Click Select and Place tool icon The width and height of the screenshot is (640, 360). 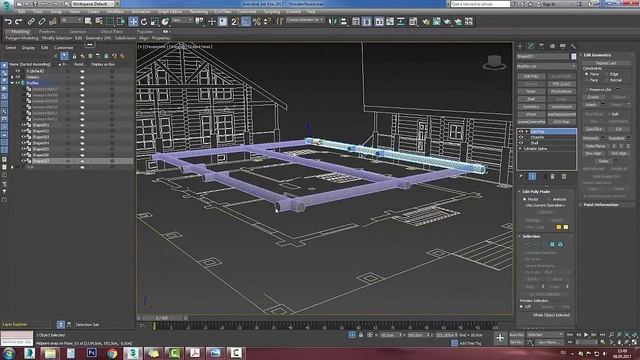tap(165, 21)
